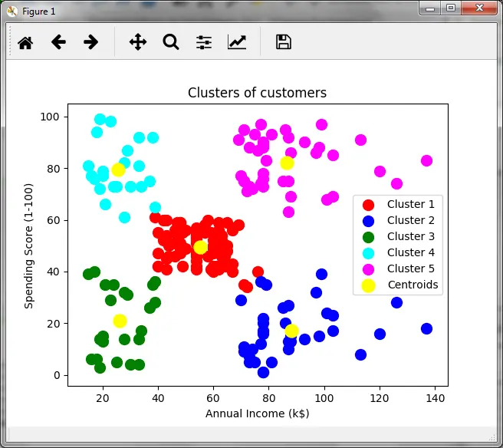Screen dimensions: 503x448
Task: Click the 'Cluster 4' legend label
Action: pos(411,252)
